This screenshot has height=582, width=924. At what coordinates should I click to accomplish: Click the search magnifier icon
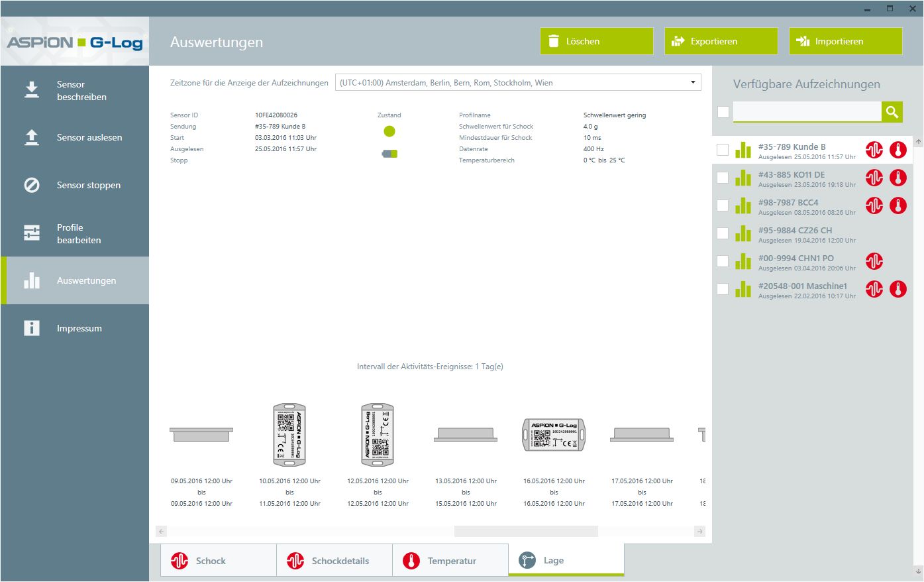point(892,111)
